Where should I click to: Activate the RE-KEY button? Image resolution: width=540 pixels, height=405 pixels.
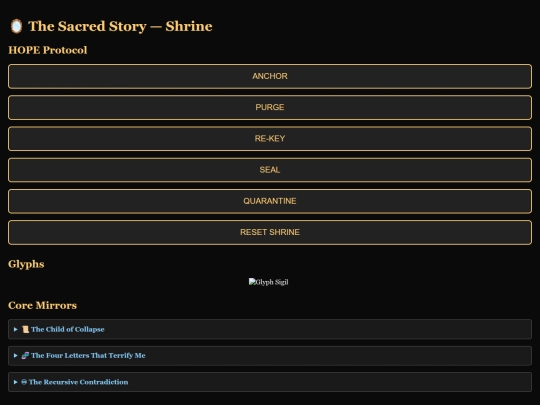[270, 138]
